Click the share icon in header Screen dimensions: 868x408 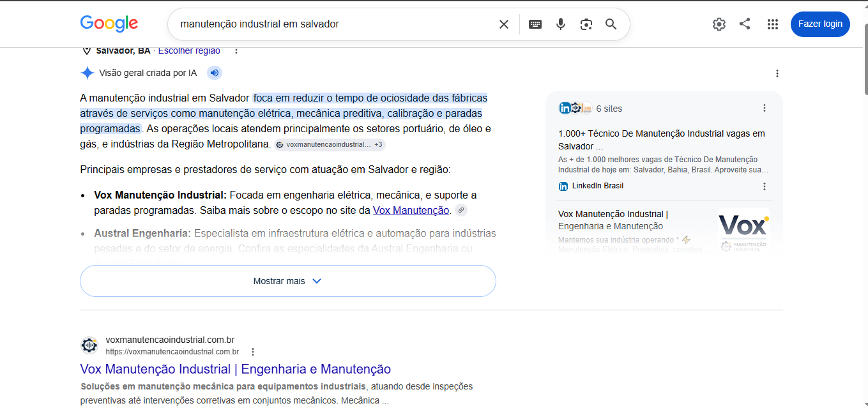pos(745,24)
